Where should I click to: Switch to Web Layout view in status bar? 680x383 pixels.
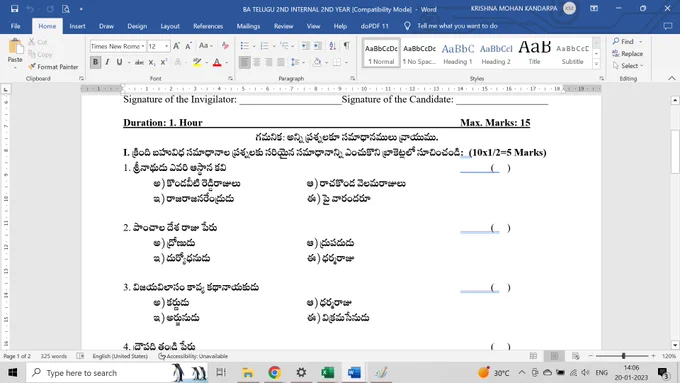click(x=575, y=356)
